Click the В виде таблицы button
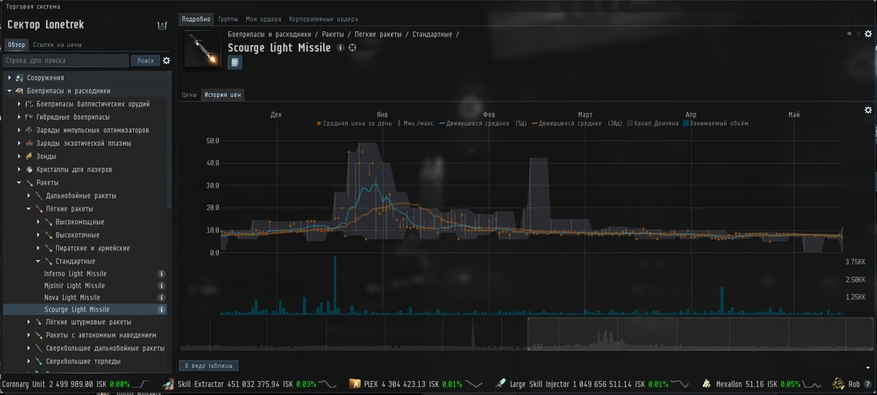The image size is (877, 395). pos(209,366)
